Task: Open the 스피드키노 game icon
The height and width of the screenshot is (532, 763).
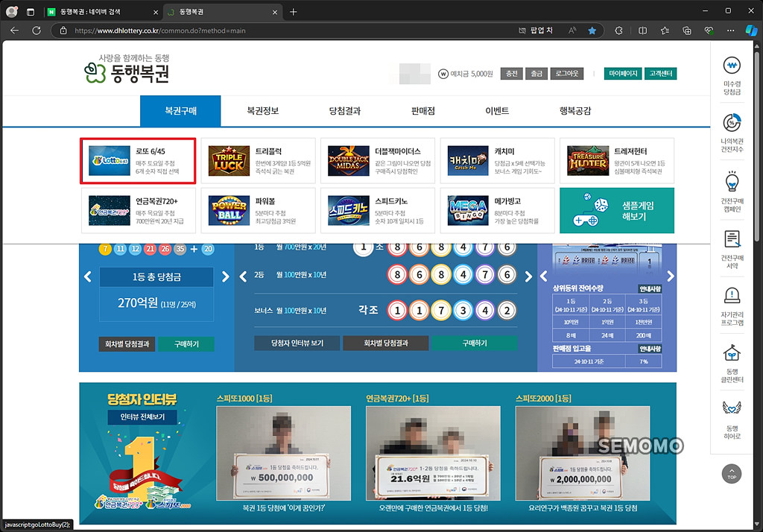Action: coord(349,210)
